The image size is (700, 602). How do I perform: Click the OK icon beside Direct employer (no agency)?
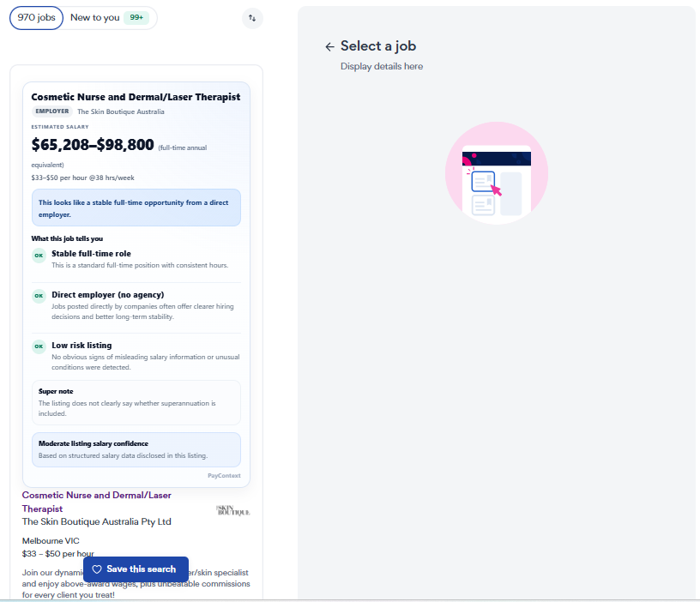38,295
